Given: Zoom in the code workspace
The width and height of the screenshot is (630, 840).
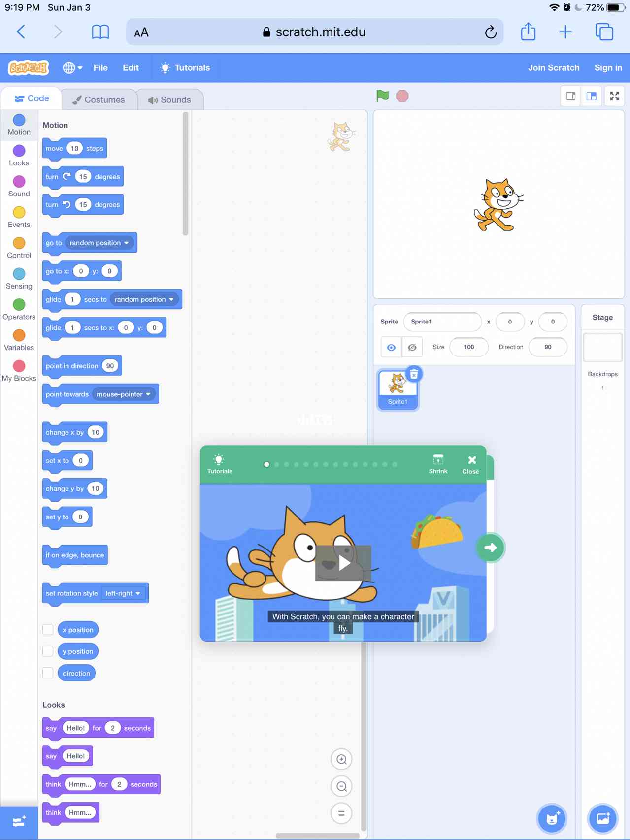Looking at the screenshot, I should click(341, 759).
